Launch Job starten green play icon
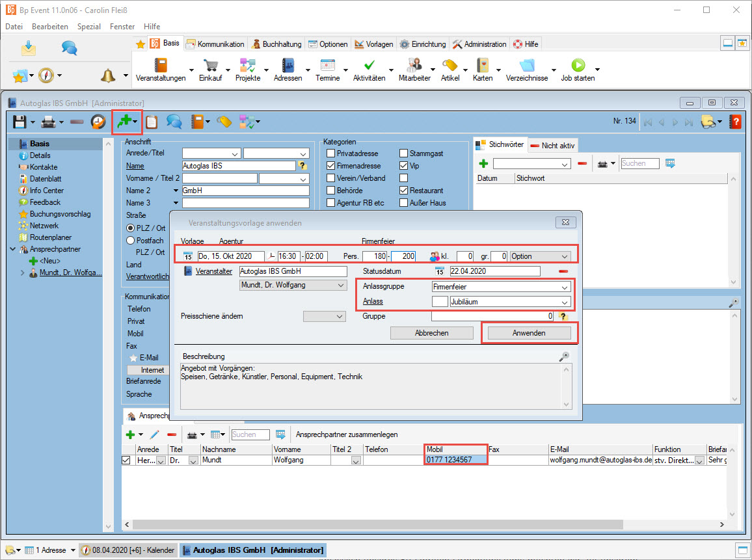Screen dimensions: 752x560 point(578,66)
